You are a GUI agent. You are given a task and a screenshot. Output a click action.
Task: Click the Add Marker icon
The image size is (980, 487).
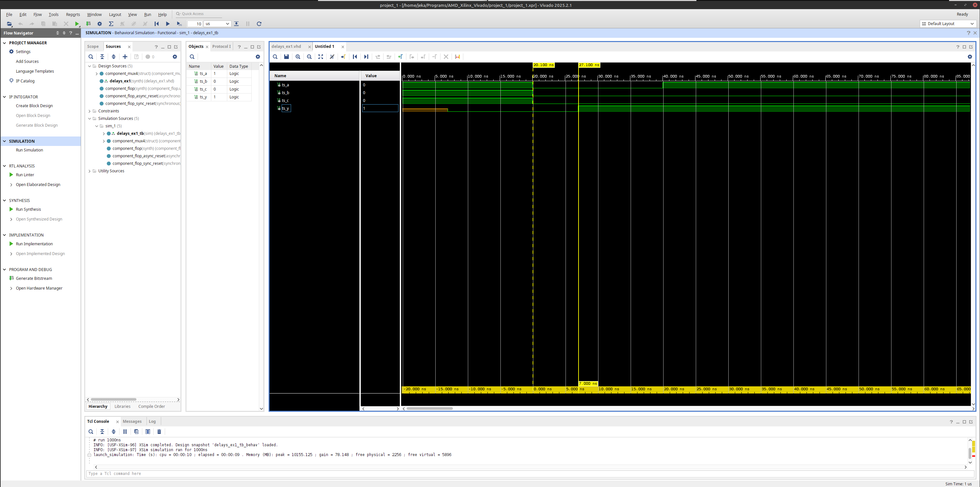point(400,57)
